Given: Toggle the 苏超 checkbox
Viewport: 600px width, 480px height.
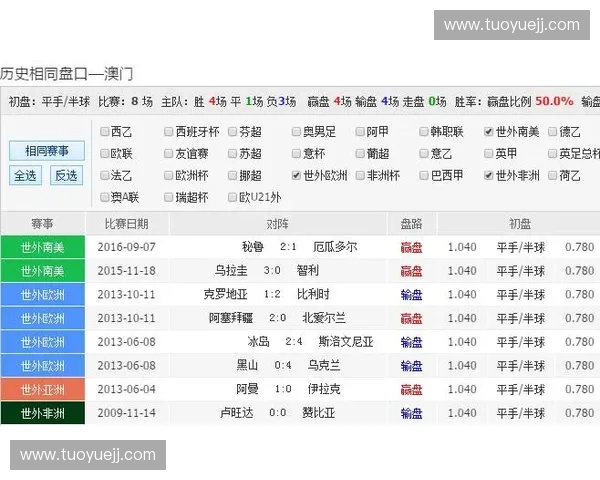Looking at the screenshot, I should tap(232, 154).
